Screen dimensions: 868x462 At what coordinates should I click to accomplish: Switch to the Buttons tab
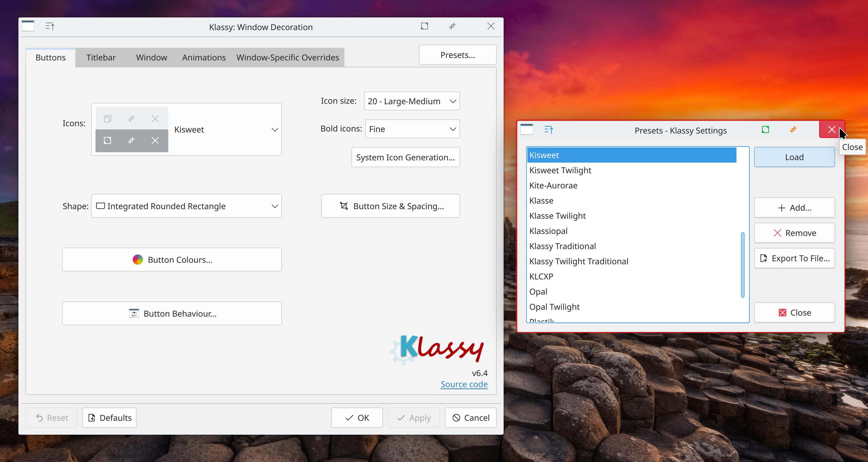(51, 58)
